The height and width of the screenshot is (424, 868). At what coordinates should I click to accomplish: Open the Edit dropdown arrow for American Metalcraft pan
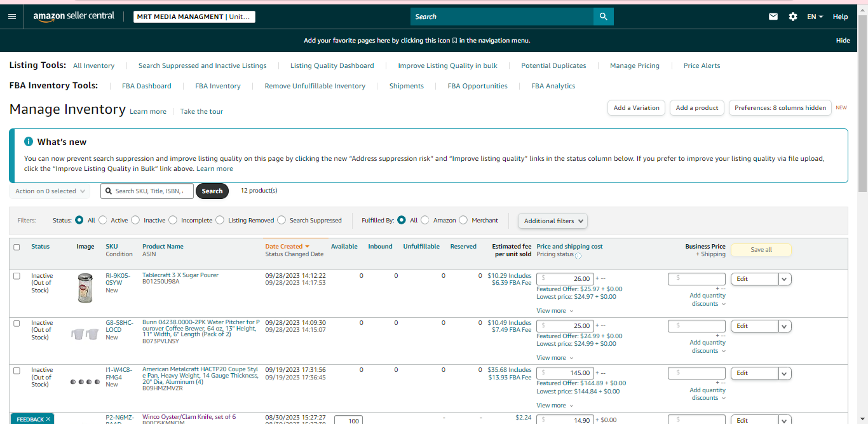point(785,373)
